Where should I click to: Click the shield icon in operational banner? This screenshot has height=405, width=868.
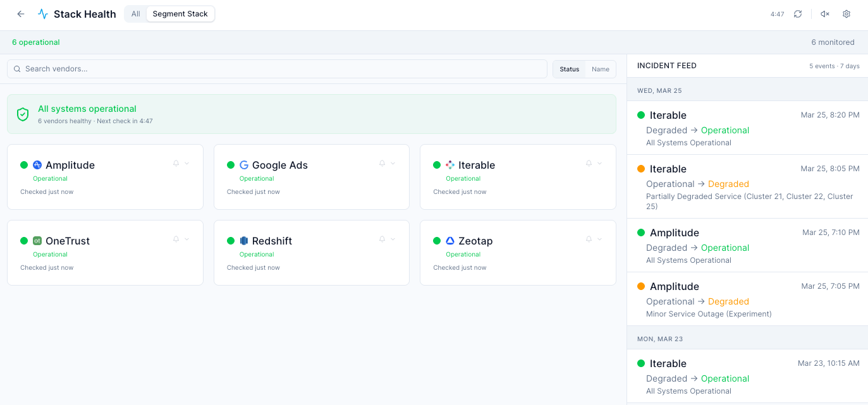[23, 114]
